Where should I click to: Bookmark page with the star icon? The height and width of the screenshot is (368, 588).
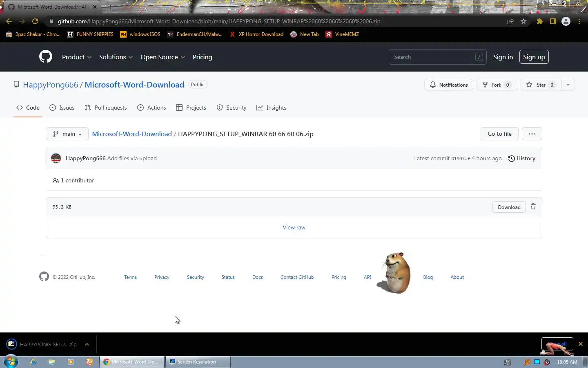click(523, 21)
